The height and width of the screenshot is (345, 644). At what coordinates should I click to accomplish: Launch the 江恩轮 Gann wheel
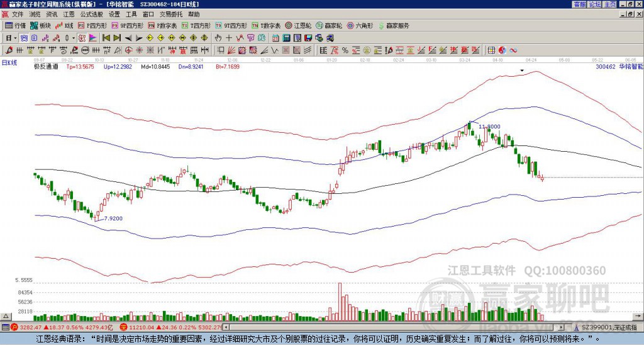click(298, 25)
